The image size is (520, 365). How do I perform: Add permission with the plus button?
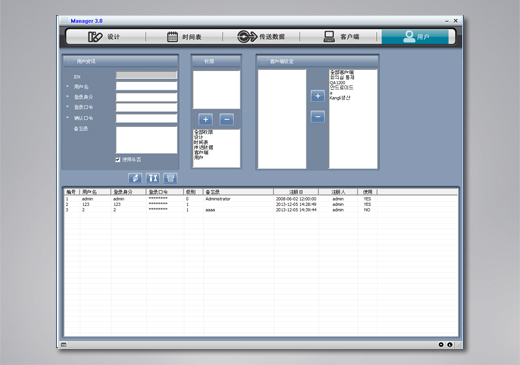coord(206,119)
